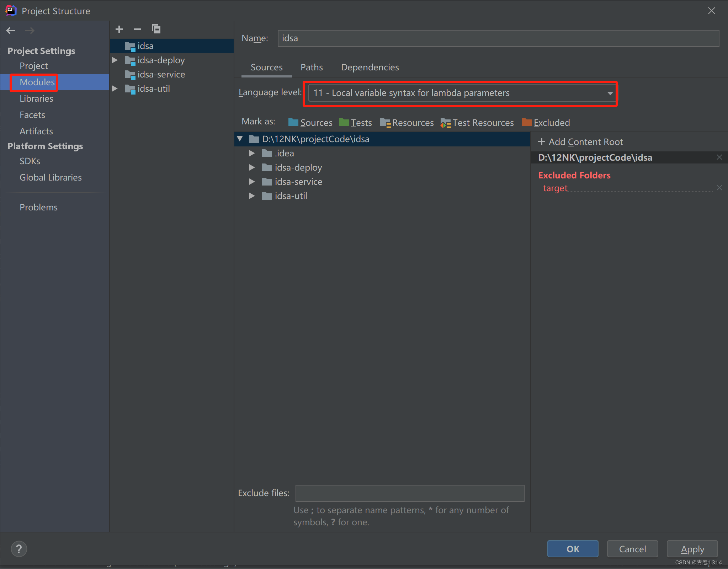Click the Exclude files input field
Screen dimensions: 728x569
tap(410, 493)
